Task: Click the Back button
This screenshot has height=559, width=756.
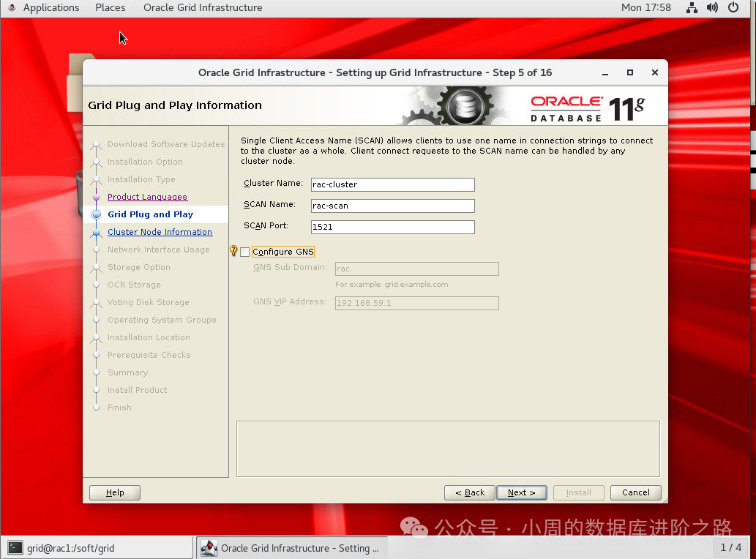Action: coord(470,492)
